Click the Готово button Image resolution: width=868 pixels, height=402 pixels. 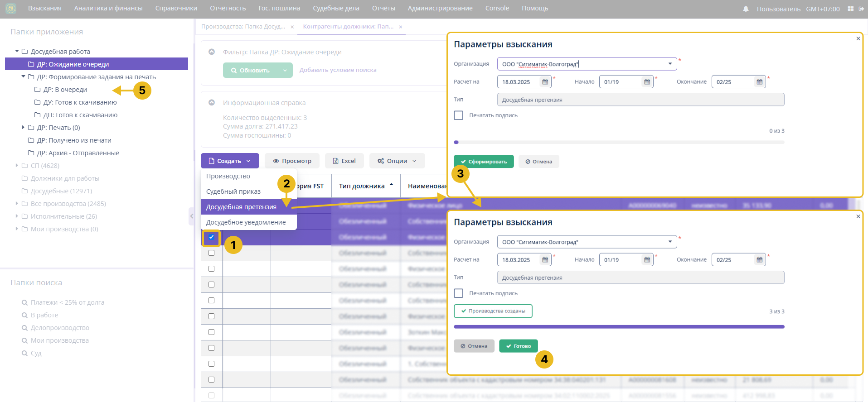point(518,346)
